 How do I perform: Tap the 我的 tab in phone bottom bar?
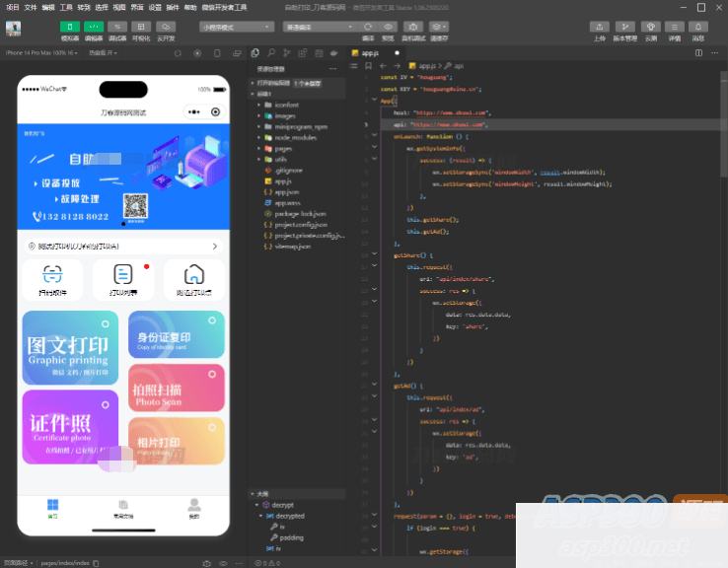[193, 509]
